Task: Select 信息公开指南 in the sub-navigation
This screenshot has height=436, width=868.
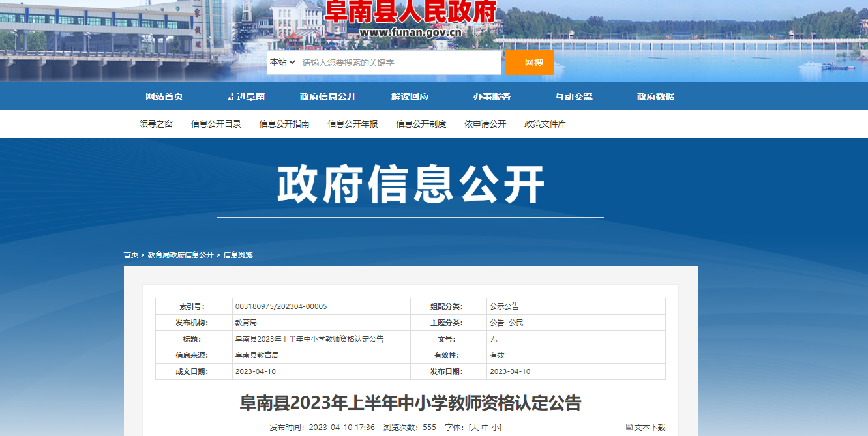Action: pyautogui.click(x=284, y=124)
